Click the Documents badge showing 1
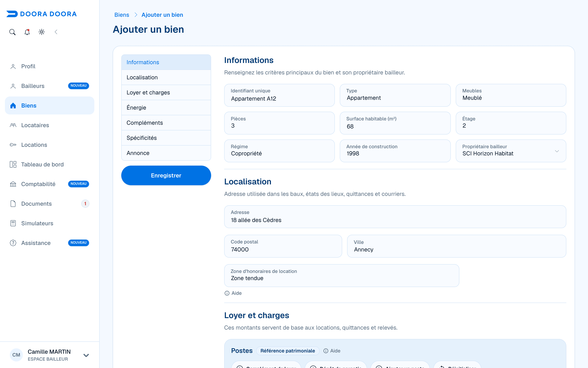Viewport: 588px width, 368px height. (85, 203)
